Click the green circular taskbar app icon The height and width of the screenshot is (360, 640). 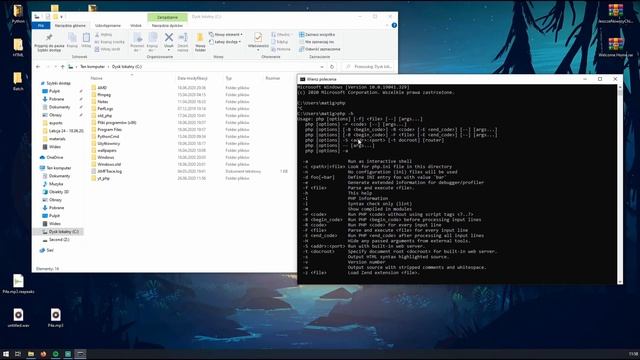(x=56, y=354)
